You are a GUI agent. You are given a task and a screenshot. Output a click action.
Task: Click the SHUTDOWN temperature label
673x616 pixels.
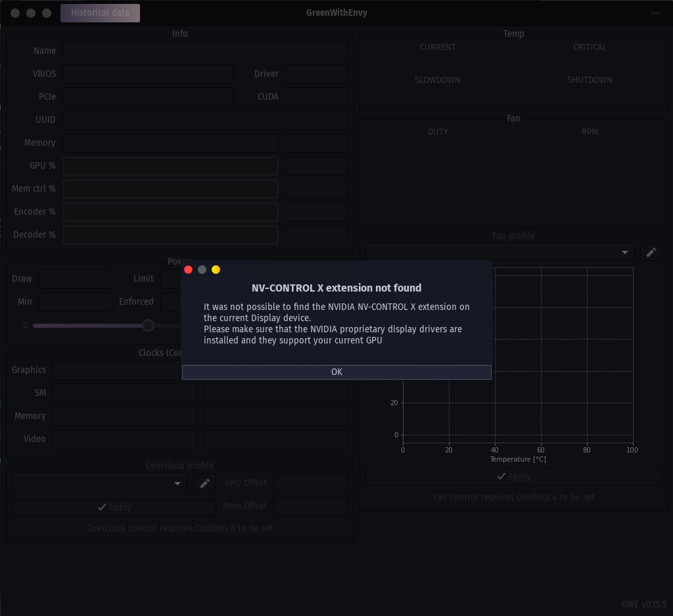tap(590, 79)
